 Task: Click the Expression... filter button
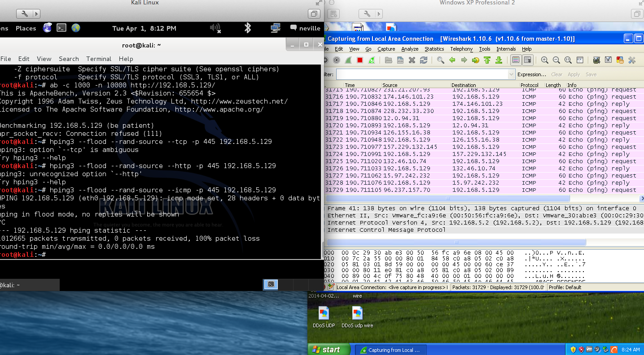(531, 74)
